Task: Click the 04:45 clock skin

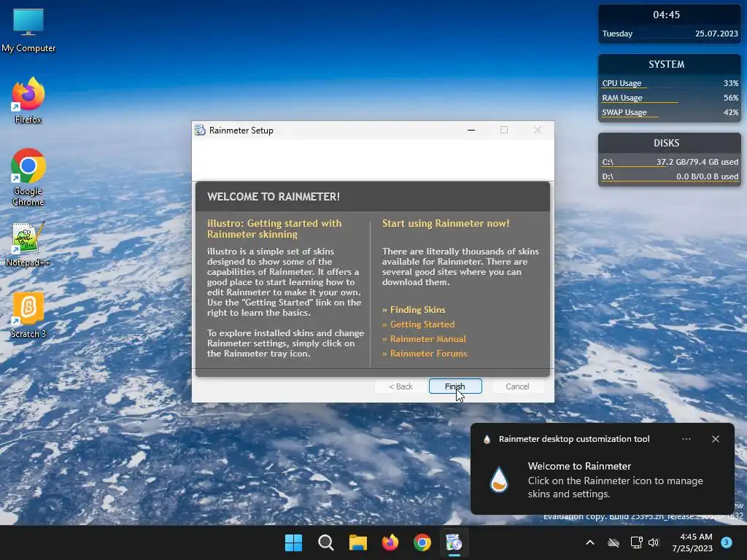Action: click(667, 15)
